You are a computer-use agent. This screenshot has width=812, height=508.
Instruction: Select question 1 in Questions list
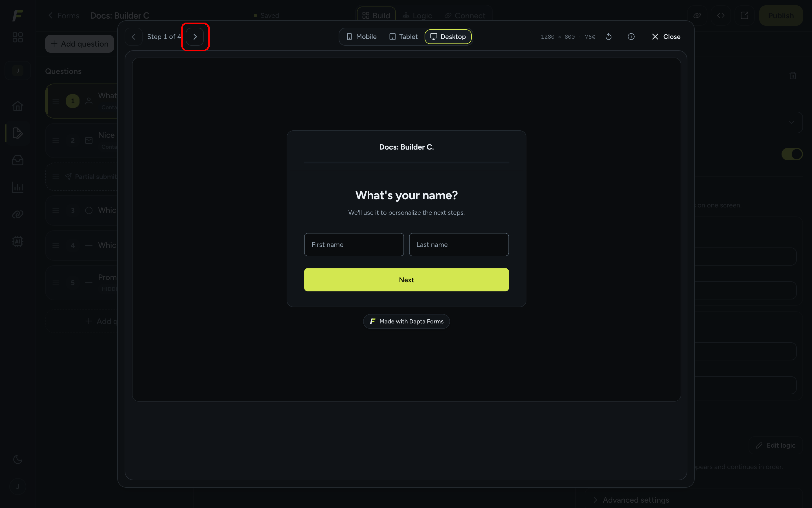[x=81, y=101]
